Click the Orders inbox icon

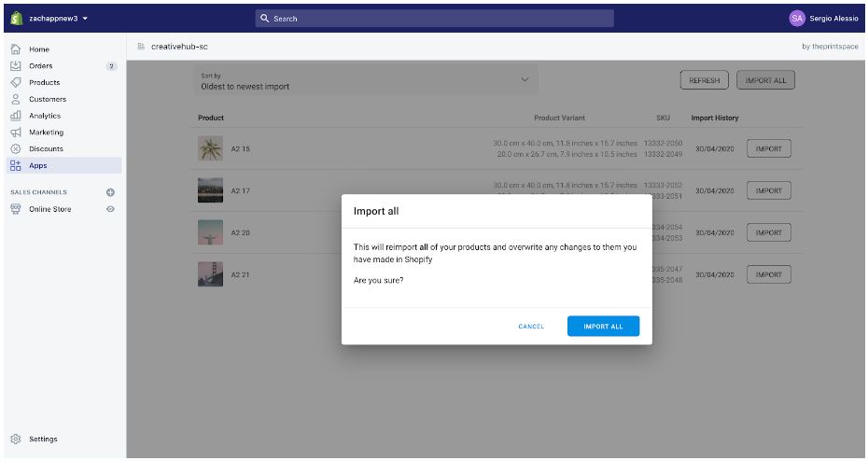16,66
